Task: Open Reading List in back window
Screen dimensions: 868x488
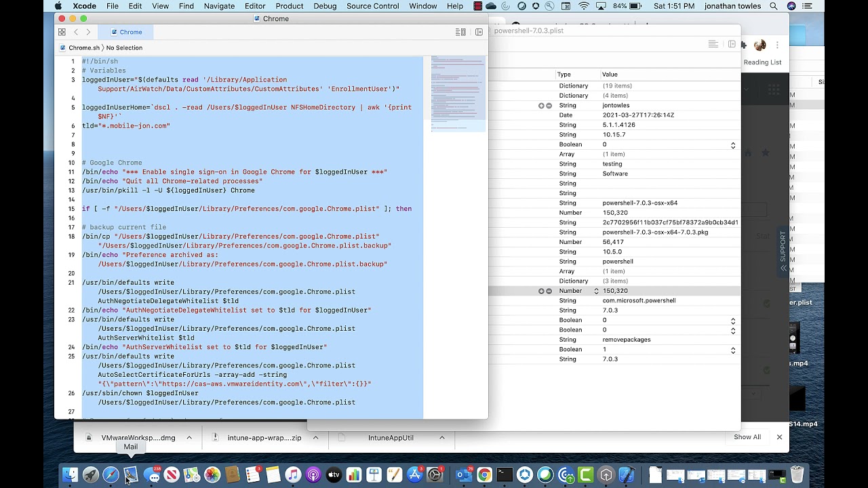Action: click(762, 62)
